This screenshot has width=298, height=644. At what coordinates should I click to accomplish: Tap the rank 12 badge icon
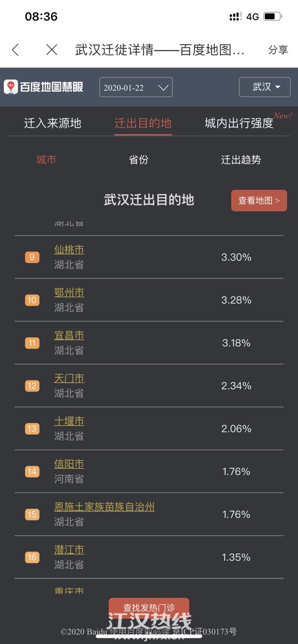[x=32, y=386]
